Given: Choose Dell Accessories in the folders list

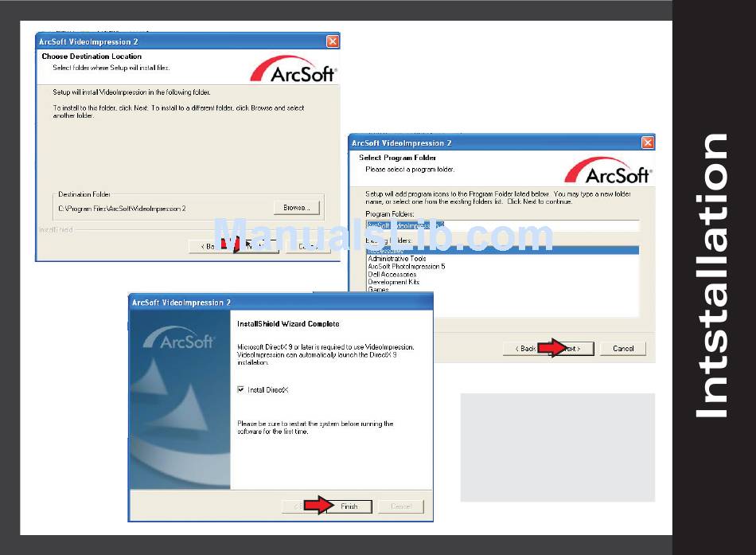Looking at the screenshot, I should pyautogui.click(x=392, y=274).
